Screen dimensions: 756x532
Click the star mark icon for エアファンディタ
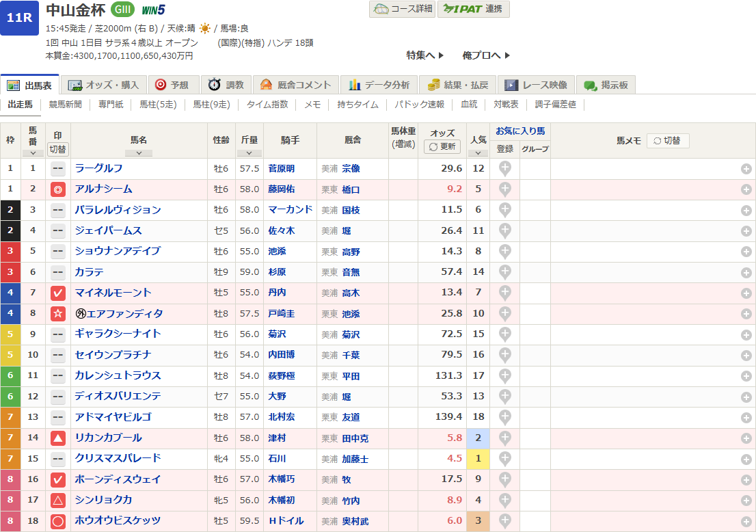58,314
